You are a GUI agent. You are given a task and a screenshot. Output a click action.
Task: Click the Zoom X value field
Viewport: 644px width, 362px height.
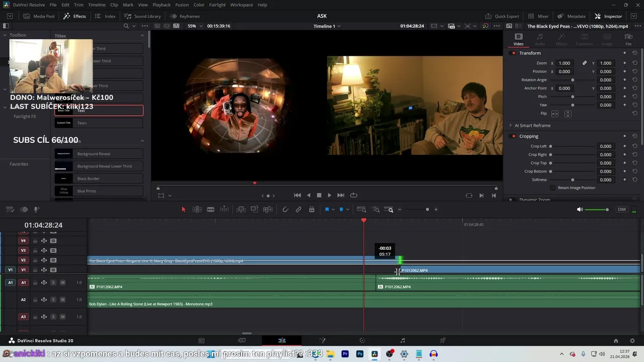(x=565, y=63)
